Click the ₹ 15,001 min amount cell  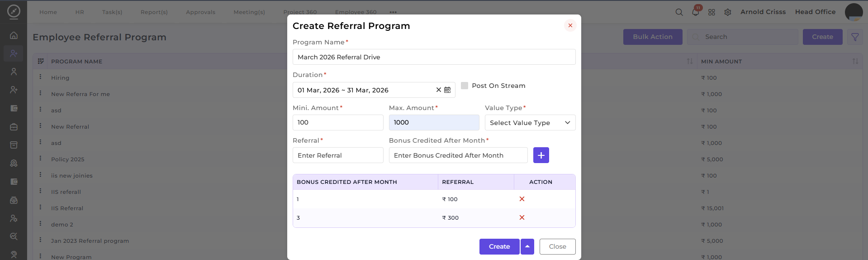click(x=712, y=208)
